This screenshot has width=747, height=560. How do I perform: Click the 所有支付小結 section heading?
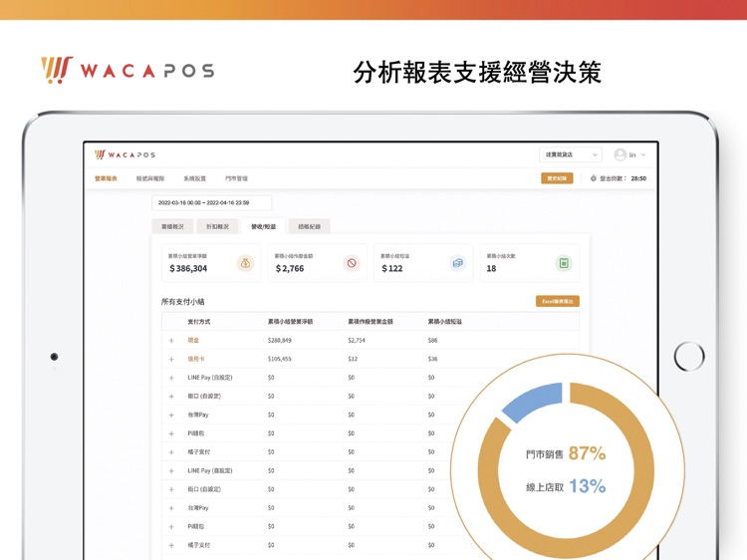(x=183, y=302)
